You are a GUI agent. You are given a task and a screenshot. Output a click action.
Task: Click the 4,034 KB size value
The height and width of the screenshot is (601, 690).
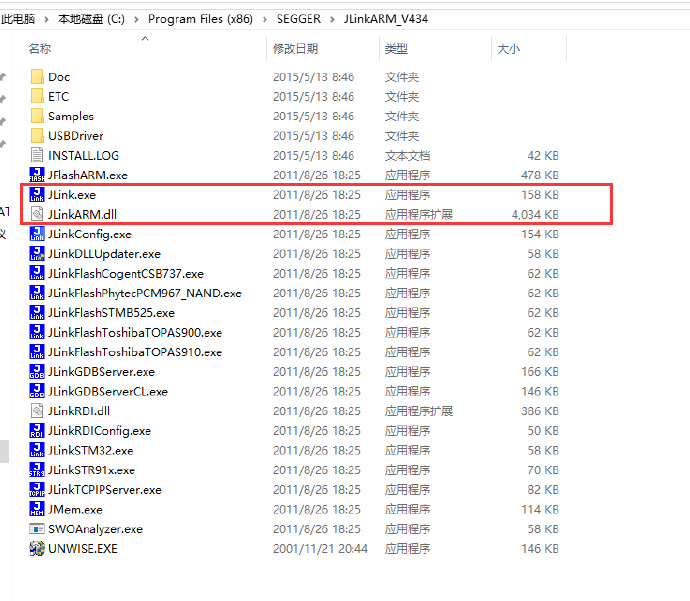tap(535, 215)
